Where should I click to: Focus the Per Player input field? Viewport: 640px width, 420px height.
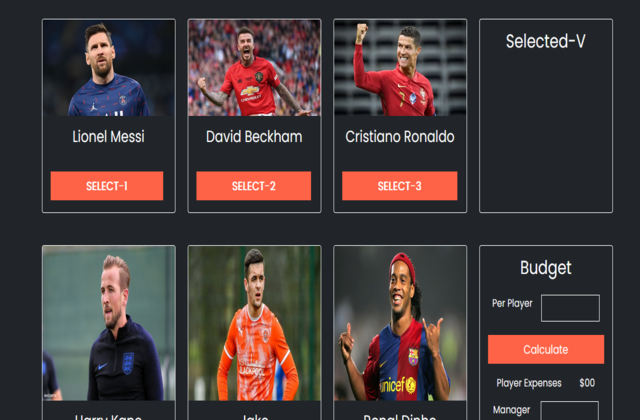[570, 308]
